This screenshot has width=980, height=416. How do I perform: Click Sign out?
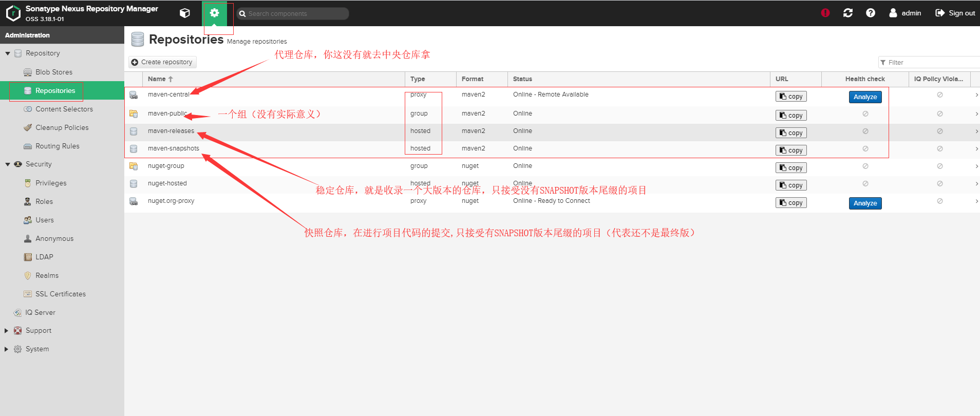[x=955, y=13]
